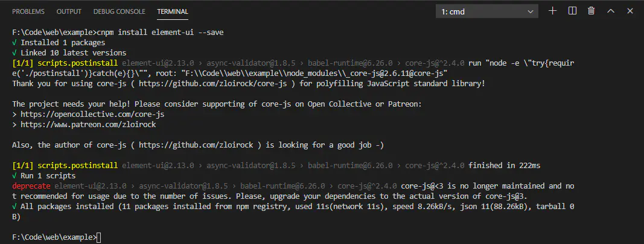This screenshot has width=644, height=244.
Task: Maximize the panel with the up chevron
Action: point(611,11)
